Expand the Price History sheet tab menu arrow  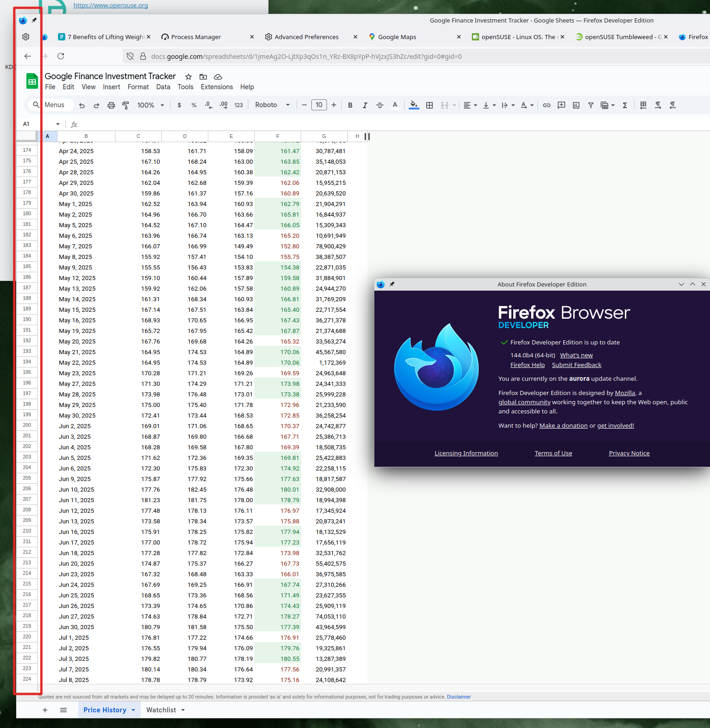pos(133,710)
